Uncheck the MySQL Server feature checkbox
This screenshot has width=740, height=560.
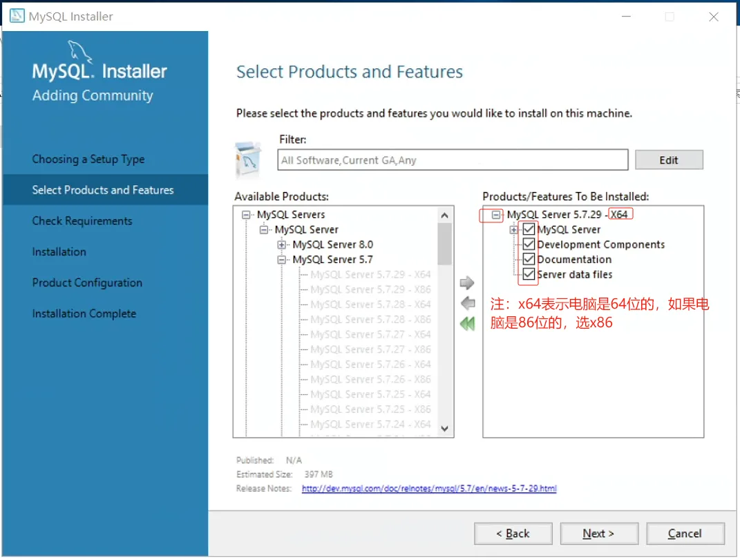(x=529, y=229)
